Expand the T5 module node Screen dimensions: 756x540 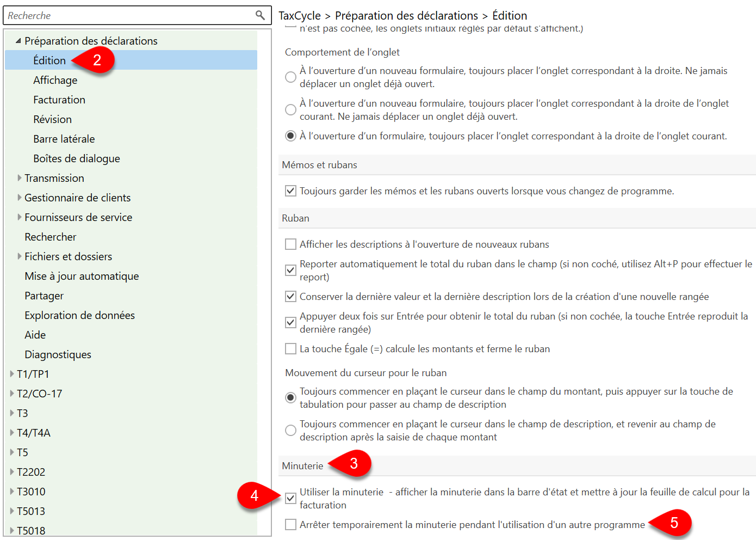(12, 452)
